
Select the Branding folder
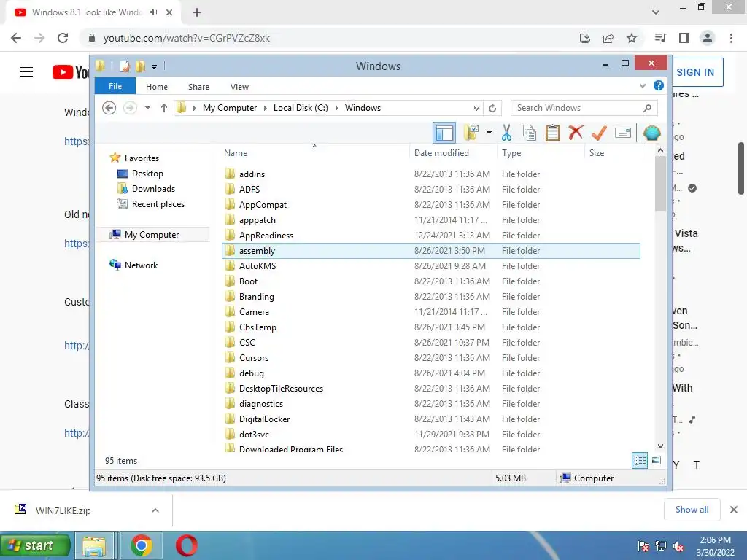tap(256, 297)
